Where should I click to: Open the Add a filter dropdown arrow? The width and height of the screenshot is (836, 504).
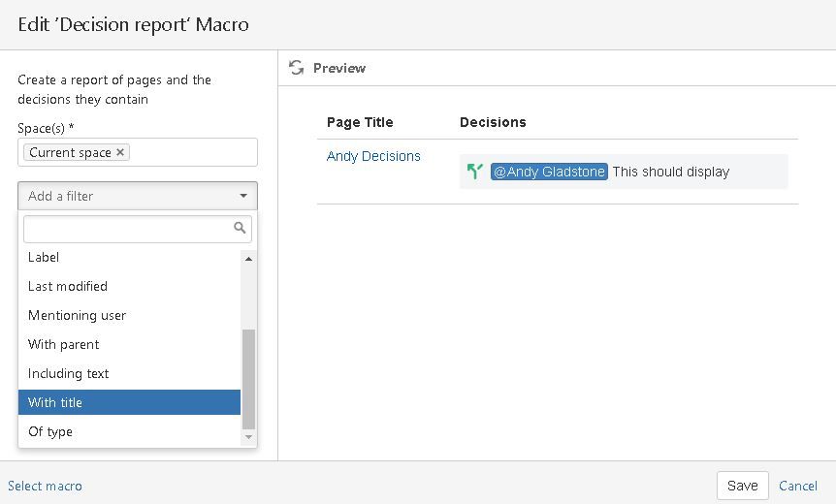pyautogui.click(x=242, y=196)
